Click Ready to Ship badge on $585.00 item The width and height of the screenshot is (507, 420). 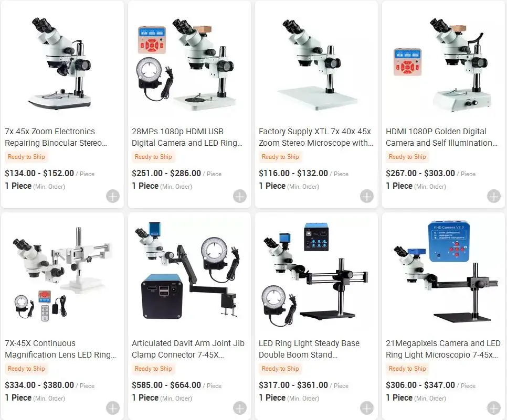click(153, 369)
